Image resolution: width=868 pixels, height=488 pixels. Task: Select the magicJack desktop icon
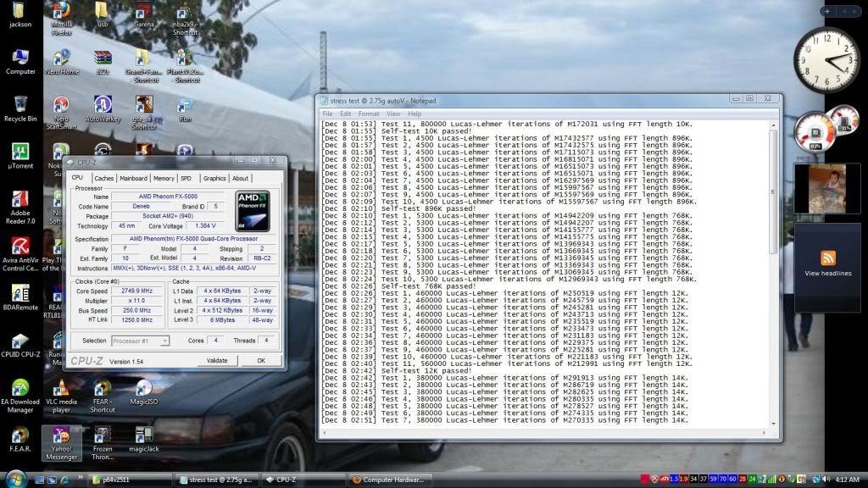coord(144,440)
